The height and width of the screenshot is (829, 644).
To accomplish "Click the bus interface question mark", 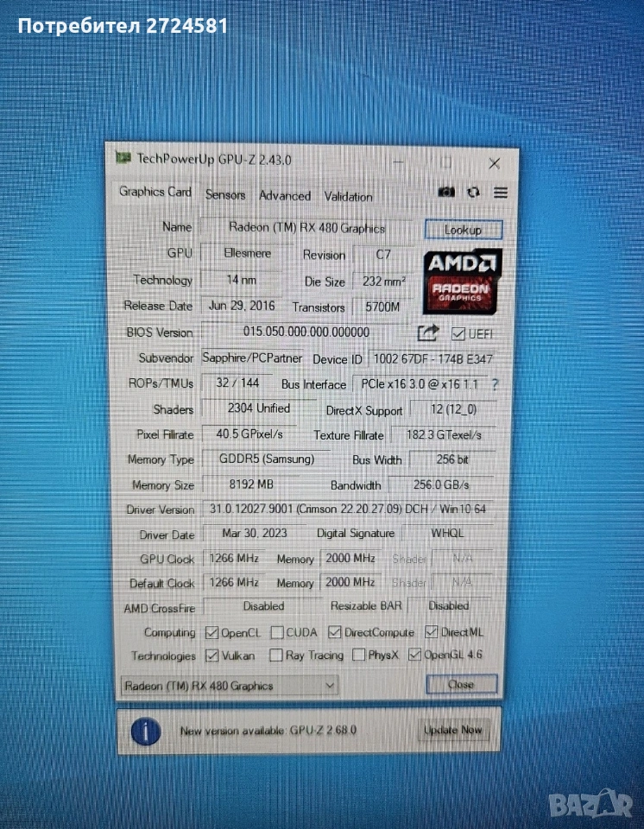I will (495, 384).
